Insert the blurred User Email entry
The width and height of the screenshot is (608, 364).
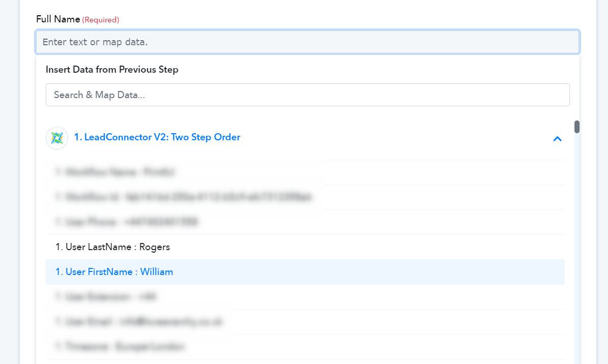point(139,322)
